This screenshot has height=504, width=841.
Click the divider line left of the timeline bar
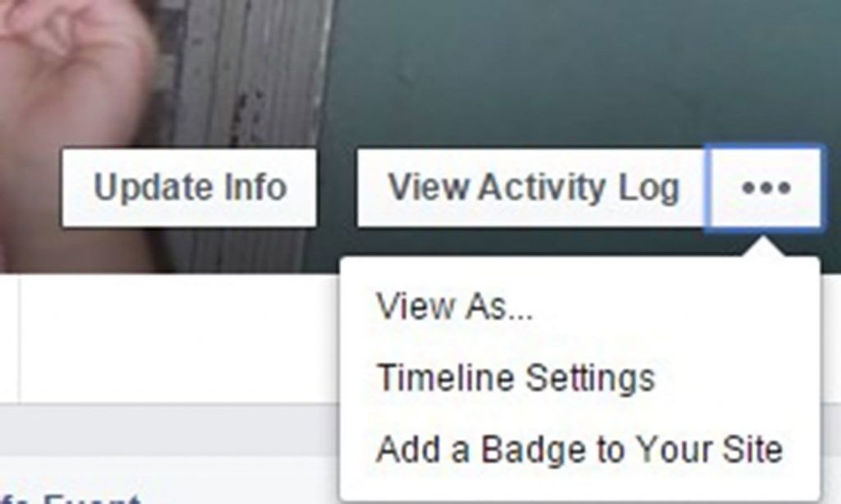[20, 338]
